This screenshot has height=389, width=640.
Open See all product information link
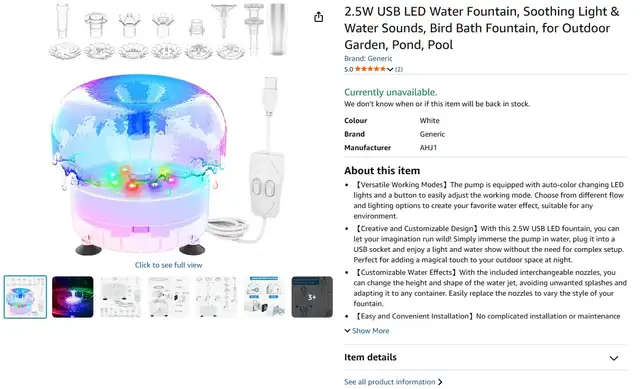pos(389,382)
